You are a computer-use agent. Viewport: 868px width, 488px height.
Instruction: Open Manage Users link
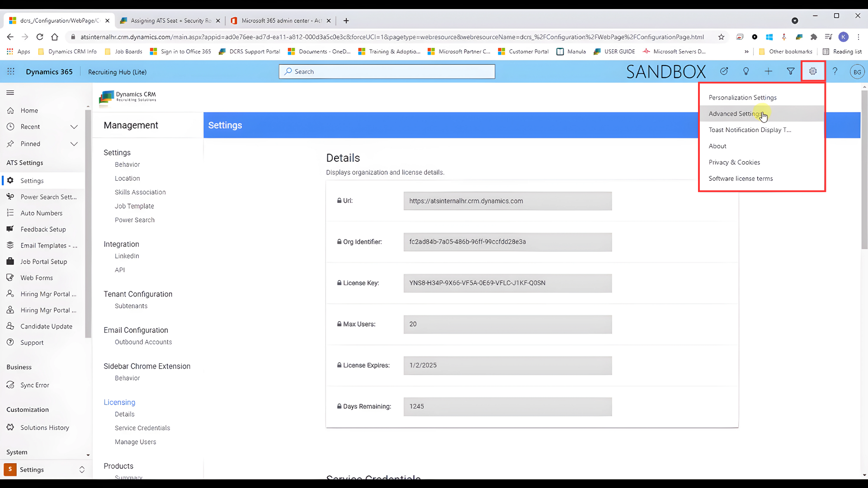tap(135, 442)
